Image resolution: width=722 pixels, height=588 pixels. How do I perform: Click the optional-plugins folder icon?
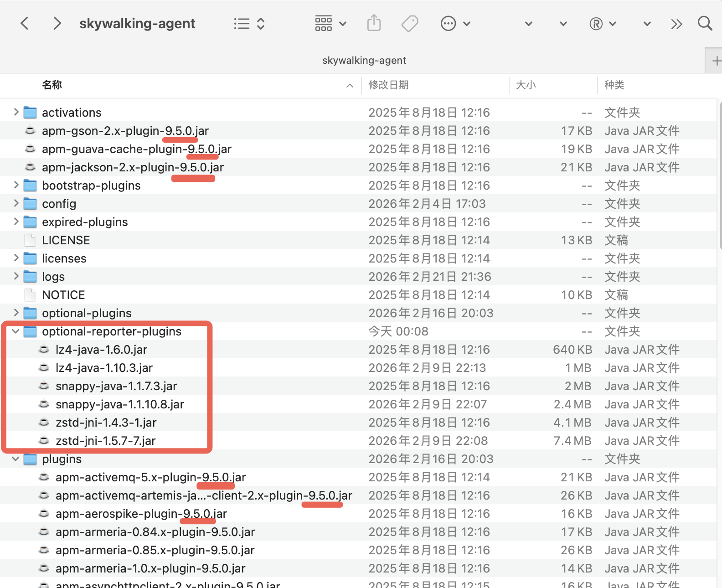tap(30, 313)
